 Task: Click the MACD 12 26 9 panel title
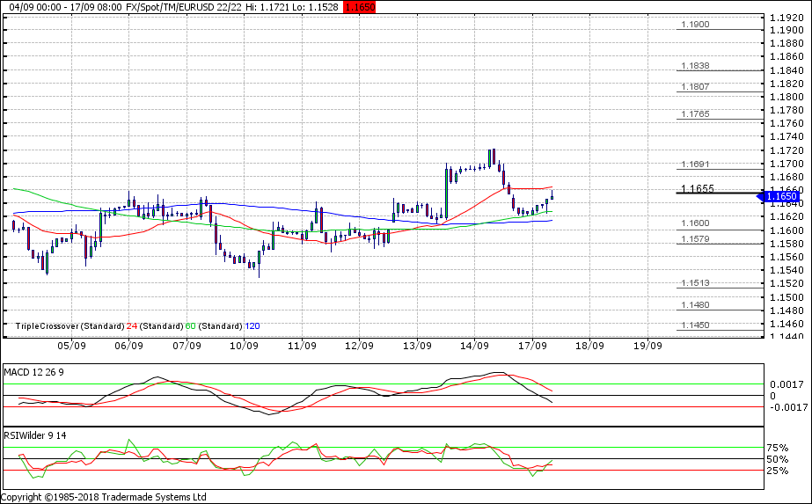tap(33, 372)
